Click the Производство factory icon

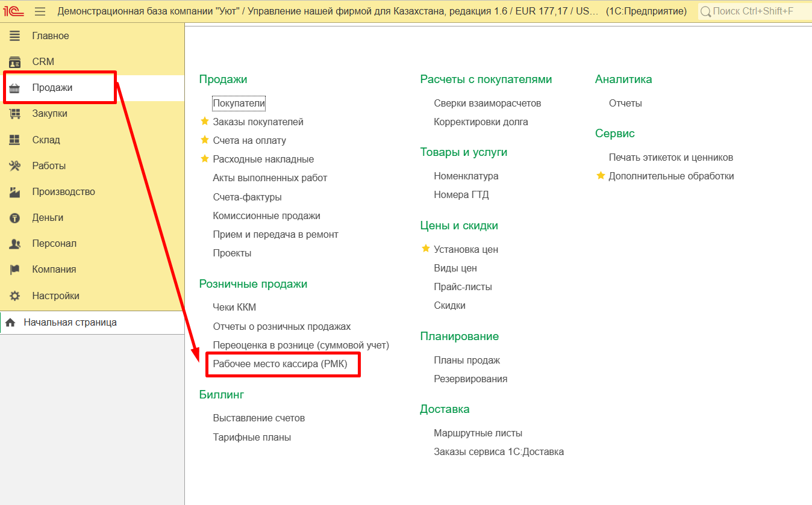pos(14,192)
